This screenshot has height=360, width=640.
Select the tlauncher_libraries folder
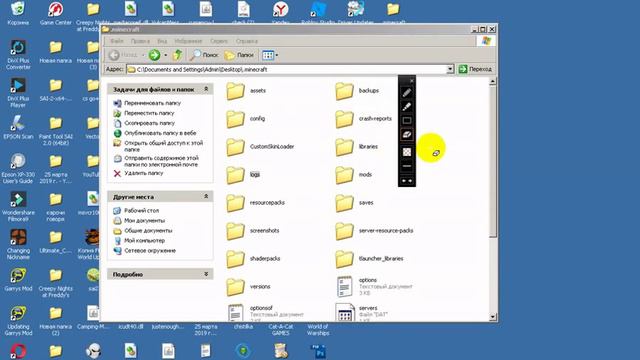369,259
